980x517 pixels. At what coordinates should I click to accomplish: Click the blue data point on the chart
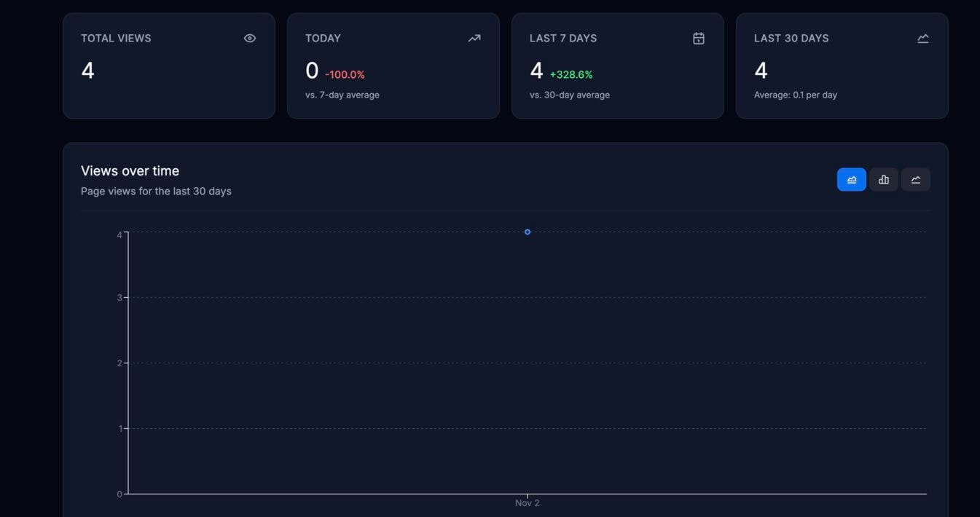[527, 232]
